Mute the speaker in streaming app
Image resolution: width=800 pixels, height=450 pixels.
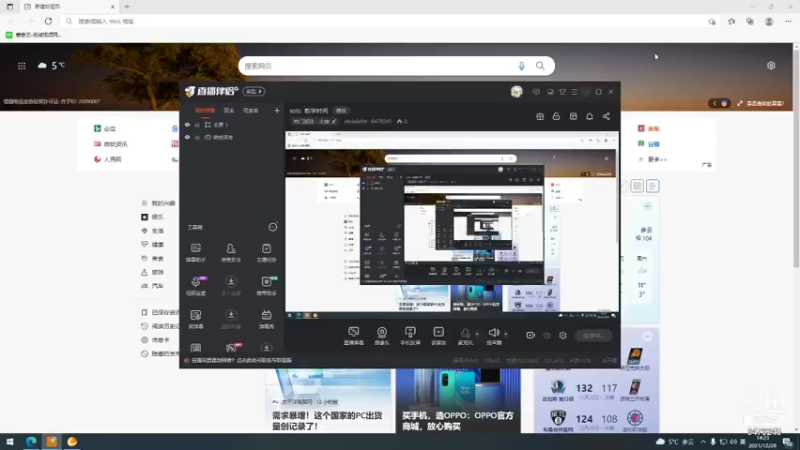(494, 336)
